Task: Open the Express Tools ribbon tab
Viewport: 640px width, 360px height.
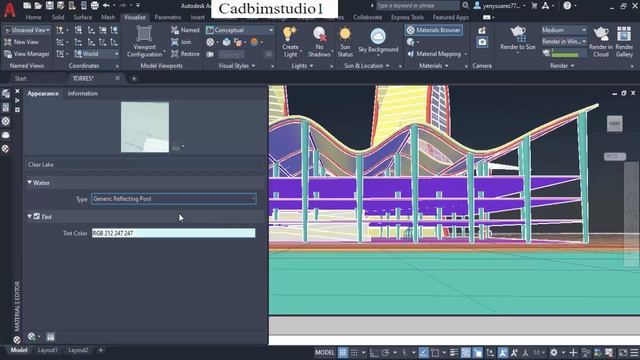Action: (407, 17)
